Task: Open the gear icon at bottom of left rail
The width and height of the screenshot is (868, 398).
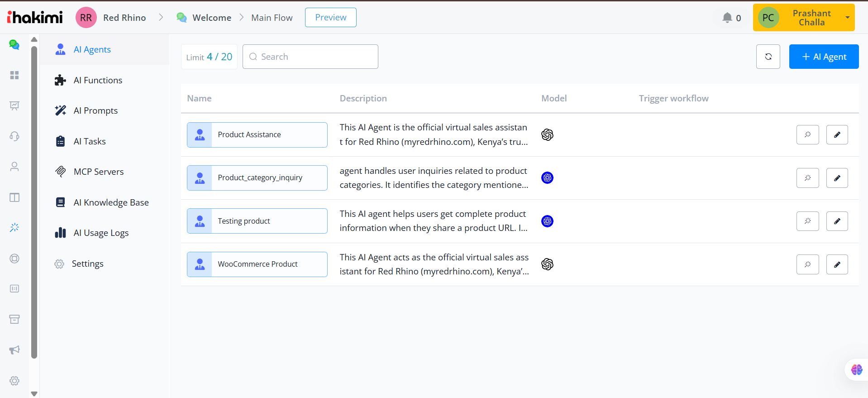Action: [x=14, y=381]
